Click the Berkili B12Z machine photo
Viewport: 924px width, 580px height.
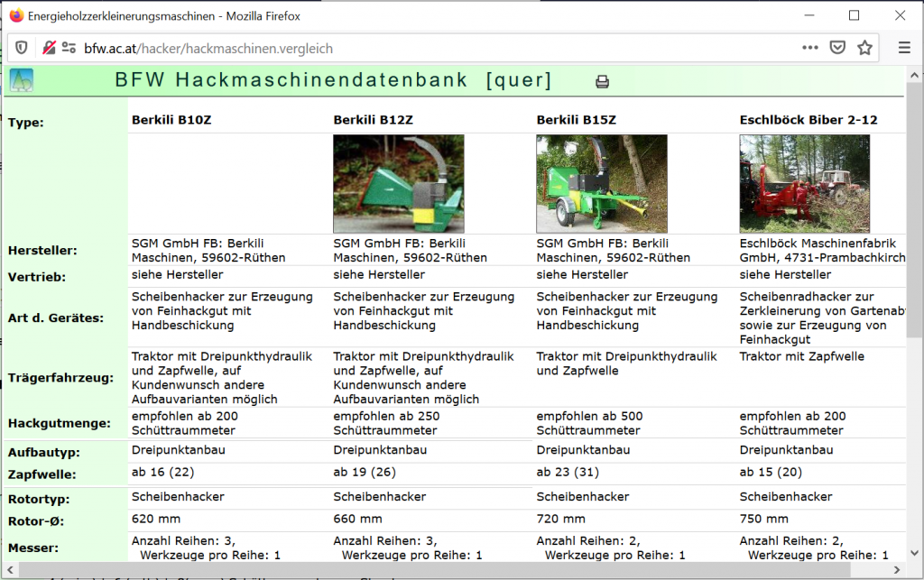click(x=399, y=184)
